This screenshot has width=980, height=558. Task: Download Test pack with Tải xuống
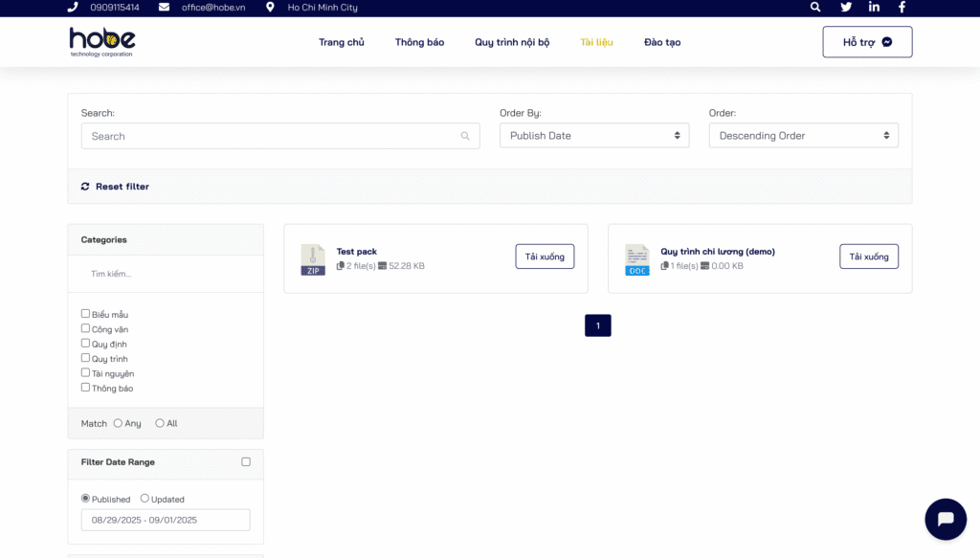pos(545,257)
